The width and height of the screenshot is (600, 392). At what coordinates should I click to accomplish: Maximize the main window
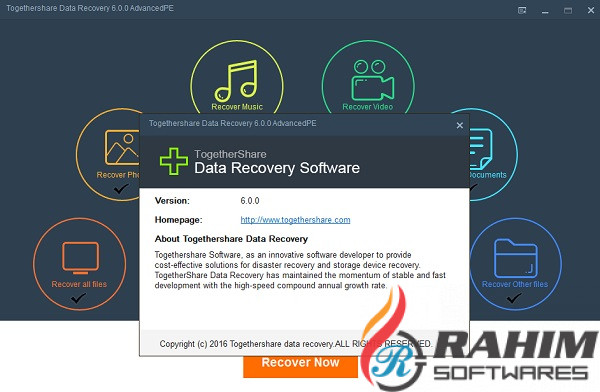tap(568, 10)
